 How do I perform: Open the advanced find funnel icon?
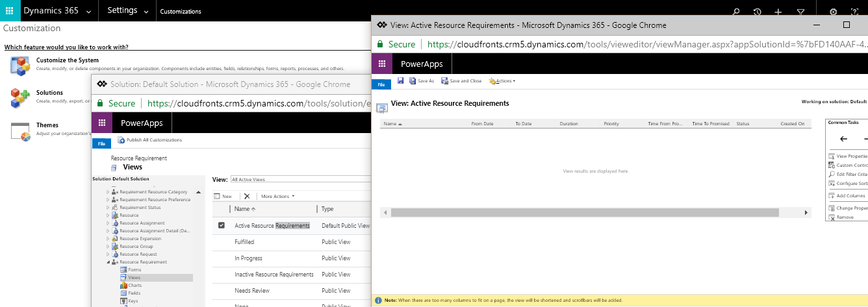pos(800,12)
